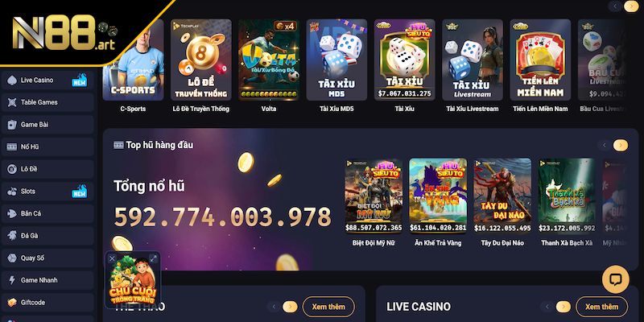Show next Live Casino games with arrow
The image size is (644, 322).
563,307
